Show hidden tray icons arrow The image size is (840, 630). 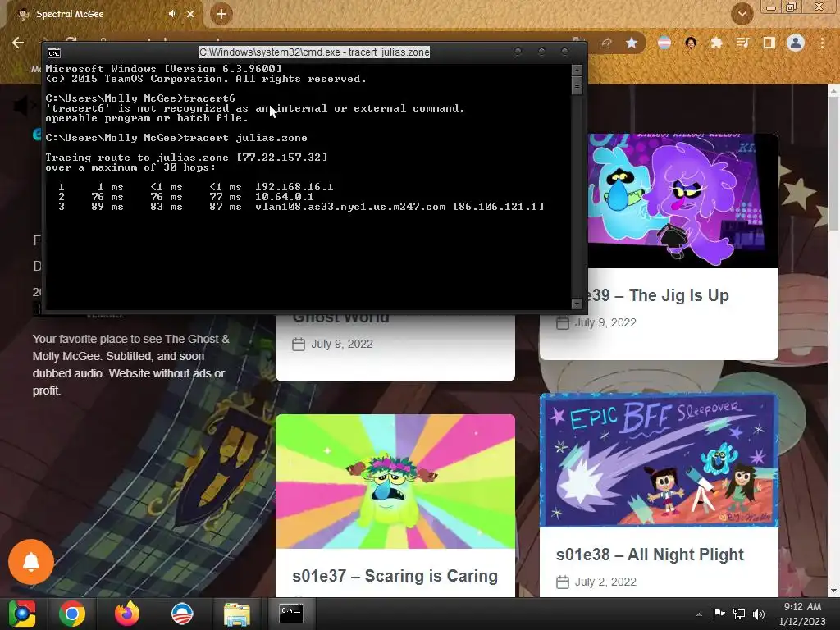pos(699,614)
